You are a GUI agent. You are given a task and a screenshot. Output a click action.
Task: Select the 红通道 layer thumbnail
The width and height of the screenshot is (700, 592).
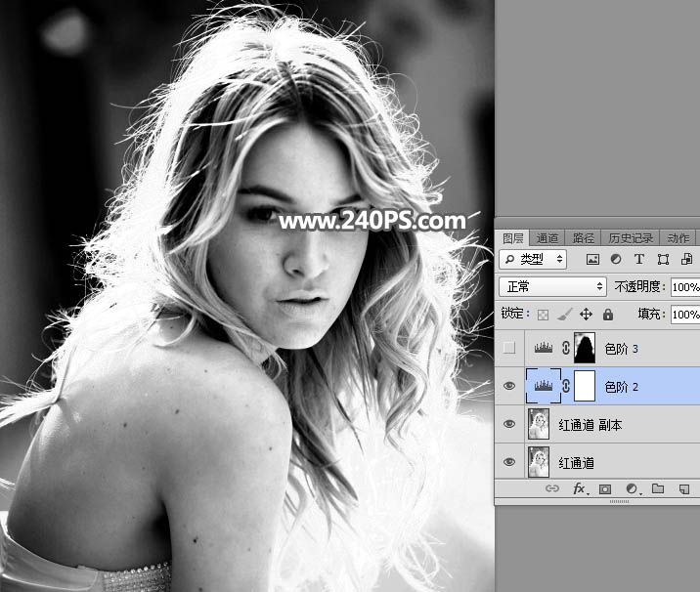(x=539, y=463)
